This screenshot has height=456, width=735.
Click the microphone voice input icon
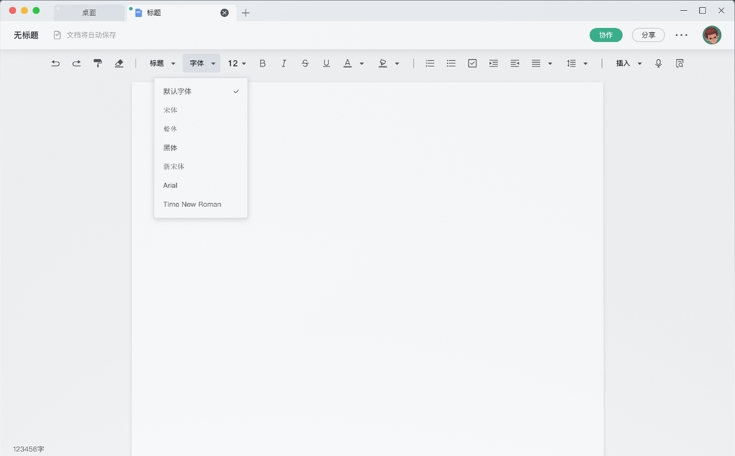[x=658, y=63]
